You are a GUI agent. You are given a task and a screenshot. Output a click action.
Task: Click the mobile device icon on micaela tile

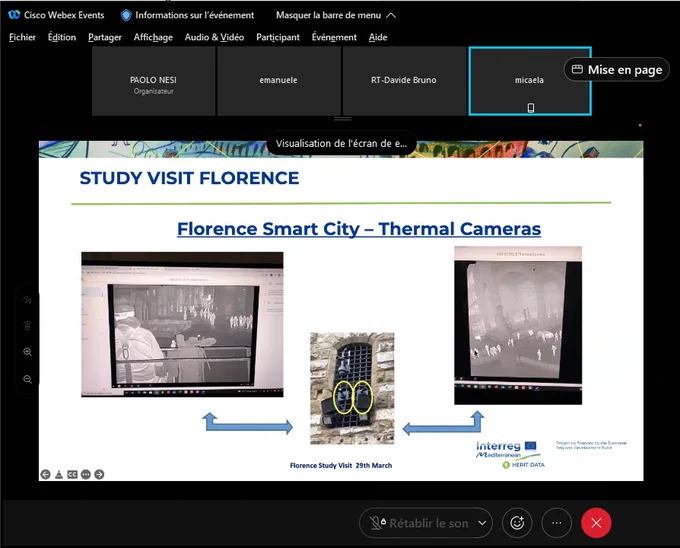tap(531, 108)
